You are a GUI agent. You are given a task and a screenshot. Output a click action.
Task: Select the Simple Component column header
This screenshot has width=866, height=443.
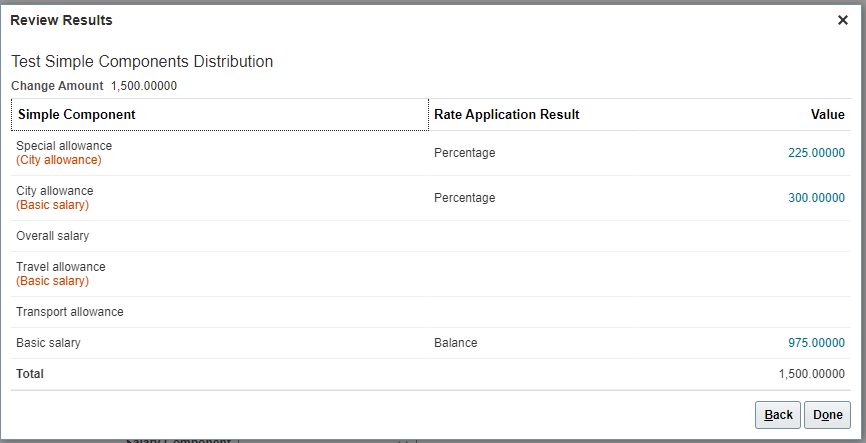point(77,115)
